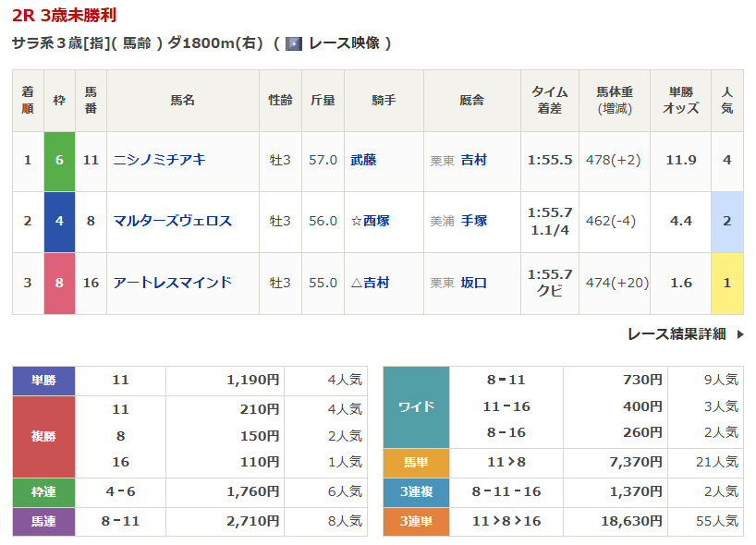Click the blue frame 4 color box
This screenshot has height=545, width=756.
coord(59,221)
